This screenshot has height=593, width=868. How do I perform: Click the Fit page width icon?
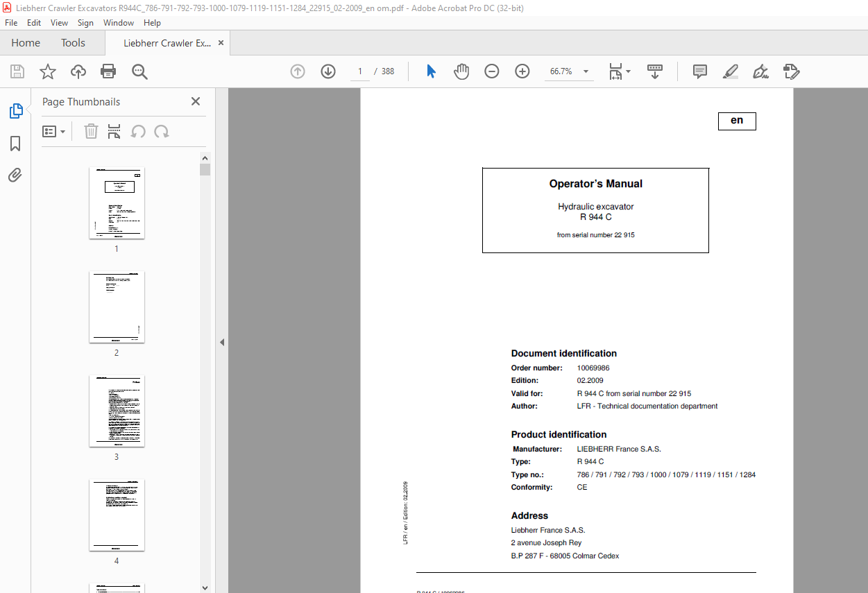[x=615, y=71]
